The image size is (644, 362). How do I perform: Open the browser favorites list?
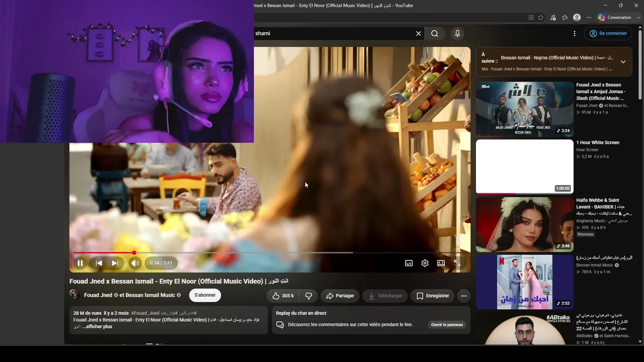pos(565,18)
